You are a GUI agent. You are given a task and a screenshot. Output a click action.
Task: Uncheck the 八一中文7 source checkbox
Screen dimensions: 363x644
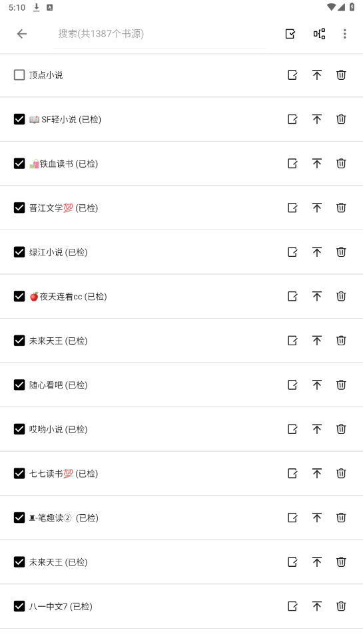(19, 606)
